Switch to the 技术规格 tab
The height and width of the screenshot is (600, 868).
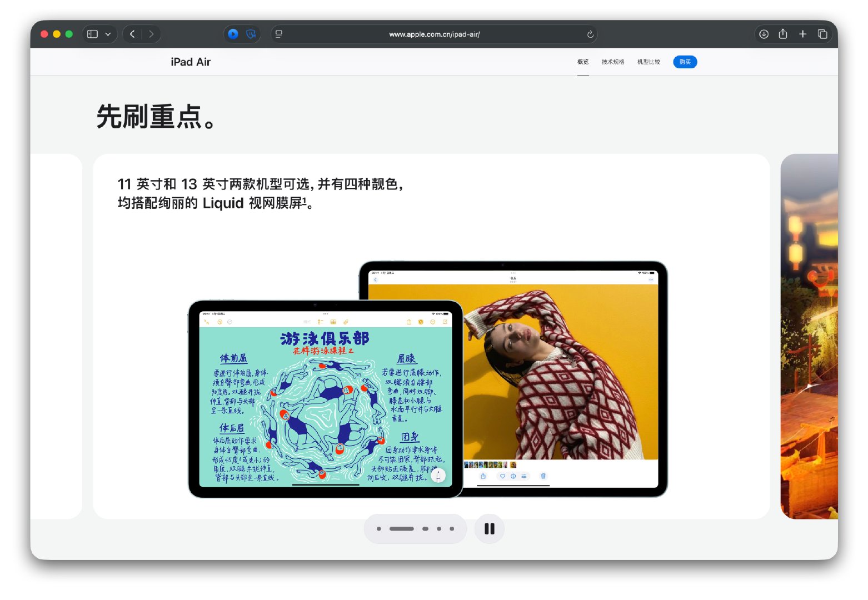(x=613, y=62)
